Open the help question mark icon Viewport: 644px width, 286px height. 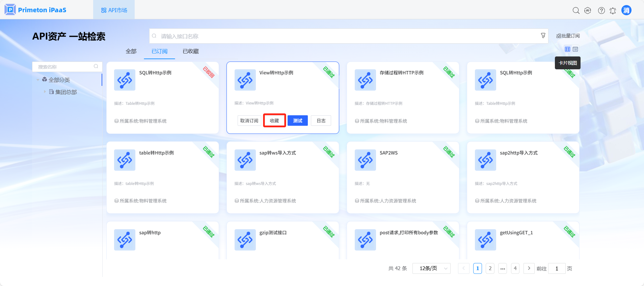(x=601, y=10)
